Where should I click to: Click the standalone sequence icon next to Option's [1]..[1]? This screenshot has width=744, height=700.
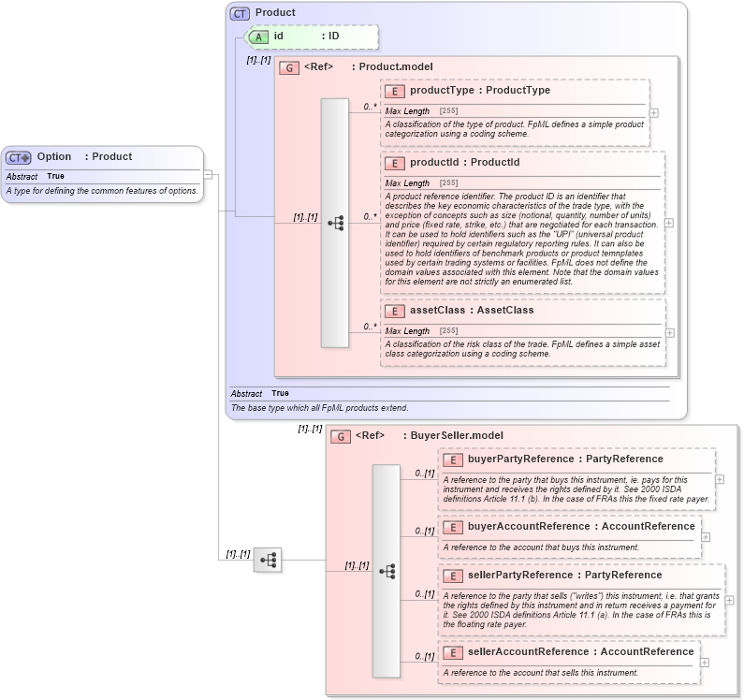268,560
